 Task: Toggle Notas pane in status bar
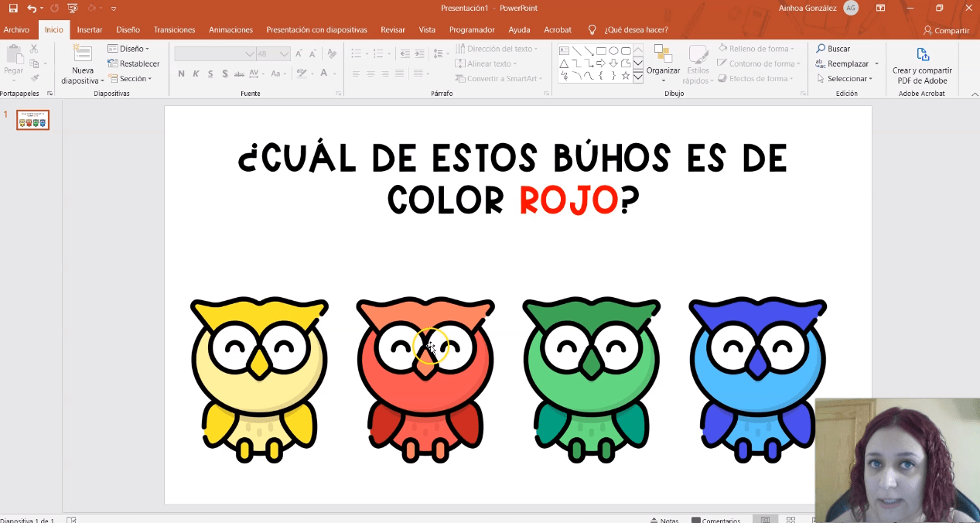664,520
